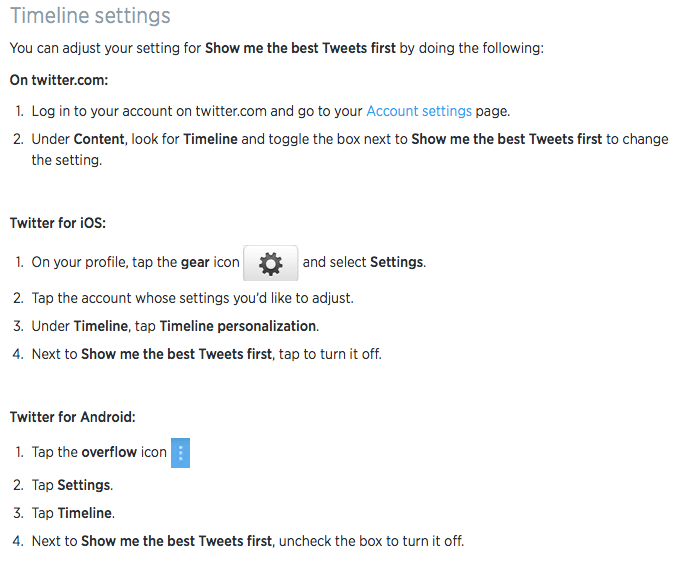The height and width of the screenshot is (563, 682).
Task: Click bold "Settings" after the gear icon
Action: [x=397, y=262]
